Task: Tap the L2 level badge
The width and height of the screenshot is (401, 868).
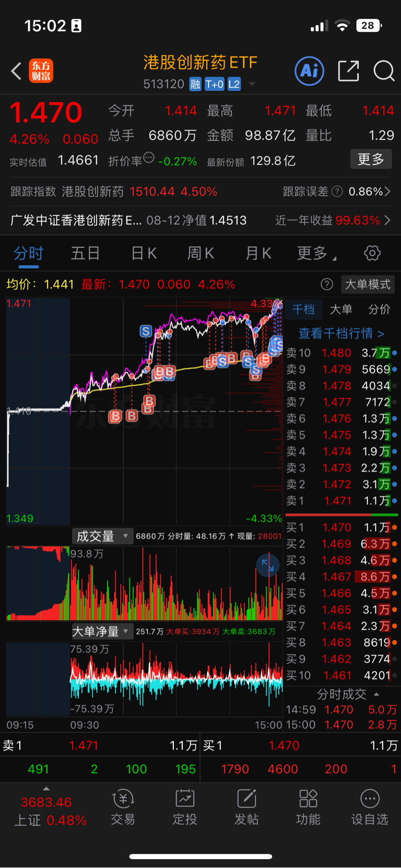Action: pyautogui.click(x=234, y=84)
